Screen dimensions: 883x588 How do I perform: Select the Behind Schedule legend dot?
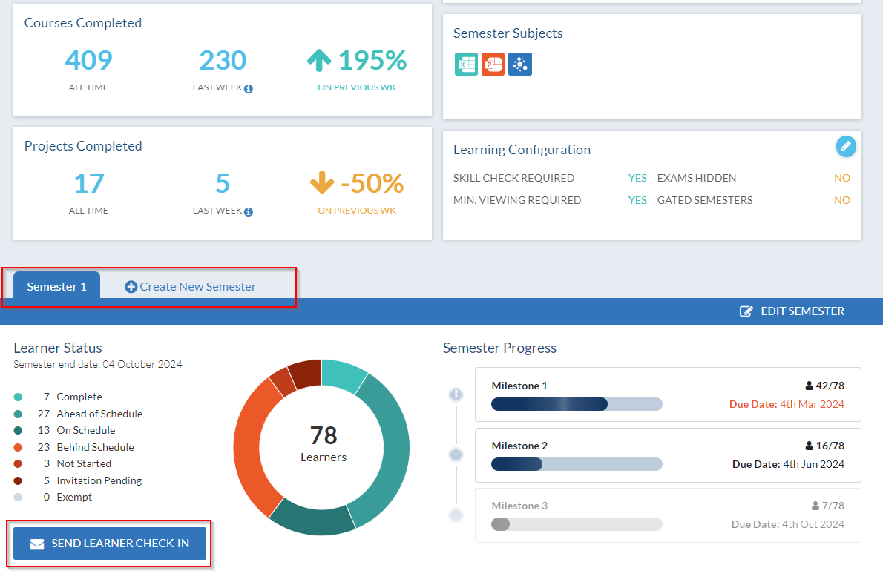point(18,447)
